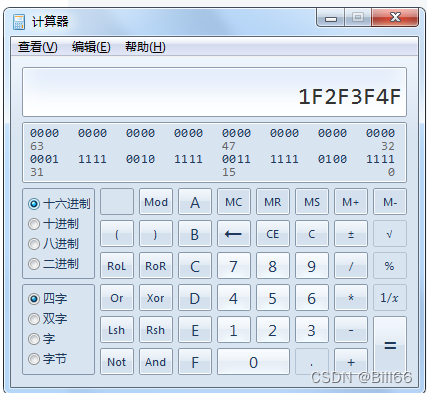Viewport: 427px width, 393px height.
Task: Click the MR memory recall button
Action: tap(273, 202)
